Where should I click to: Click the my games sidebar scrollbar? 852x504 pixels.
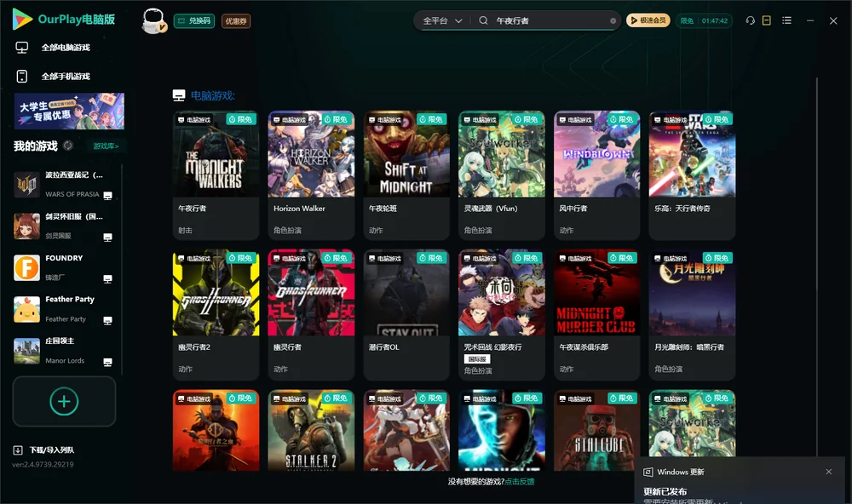(122, 269)
